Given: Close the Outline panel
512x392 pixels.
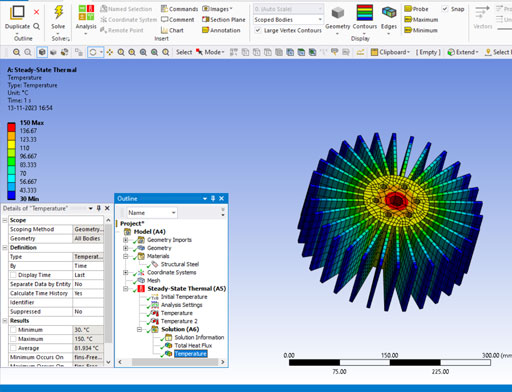Looking at the screenshot, I should tap(222, 199).
